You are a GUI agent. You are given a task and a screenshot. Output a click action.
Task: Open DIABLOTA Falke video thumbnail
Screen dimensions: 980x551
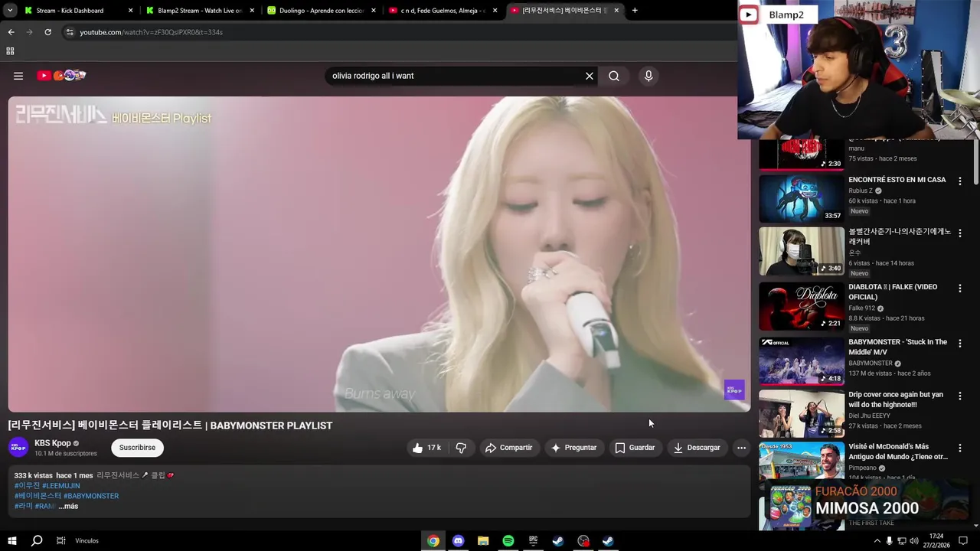801,306
